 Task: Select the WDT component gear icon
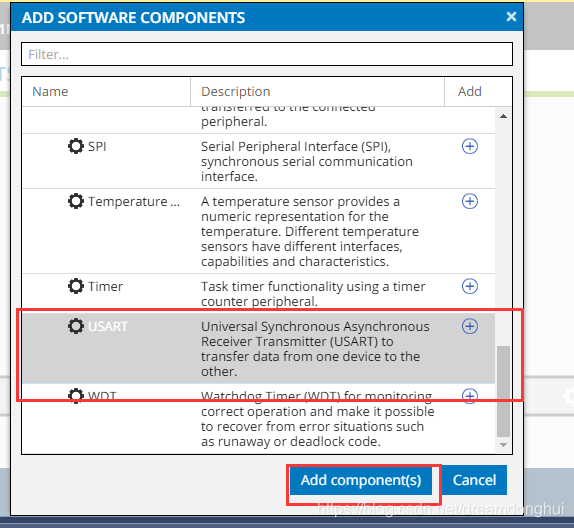click(x=76, y=396)
